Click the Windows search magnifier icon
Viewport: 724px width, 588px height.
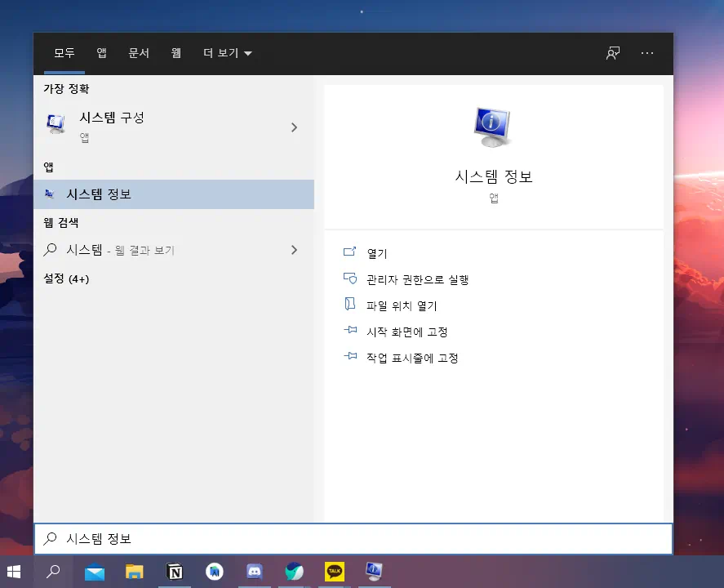pos(52,572)
